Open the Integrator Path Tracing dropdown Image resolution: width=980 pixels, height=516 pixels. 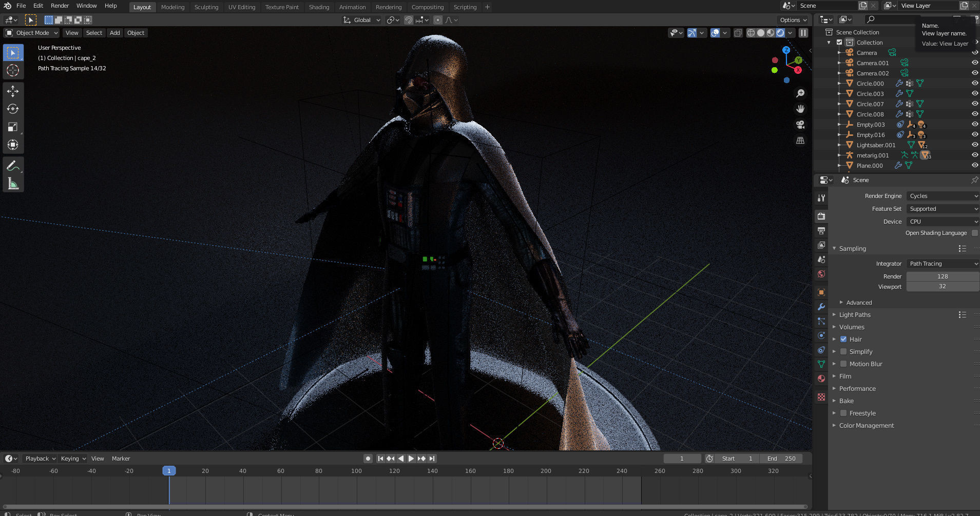click(943, 264)
